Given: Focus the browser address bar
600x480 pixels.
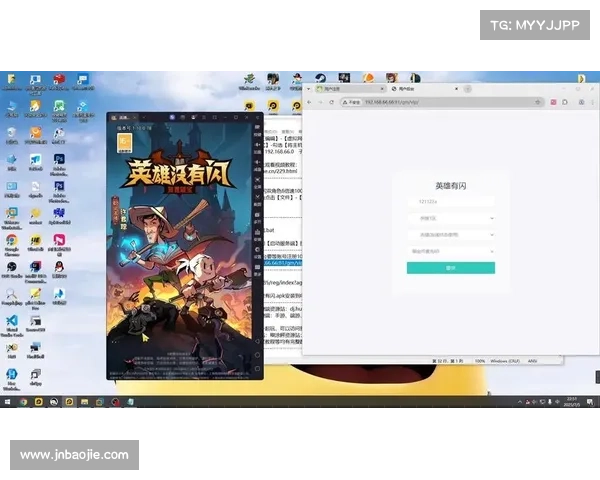Looking at the screenshot, I should 442,102.
